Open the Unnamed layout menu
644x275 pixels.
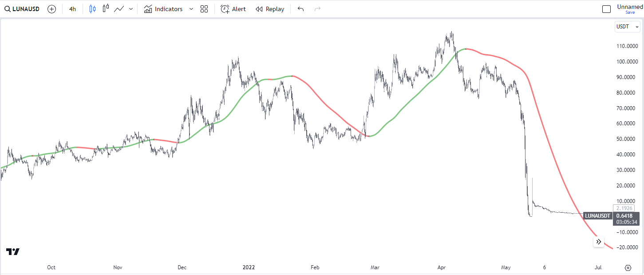(x=630, y=7)
